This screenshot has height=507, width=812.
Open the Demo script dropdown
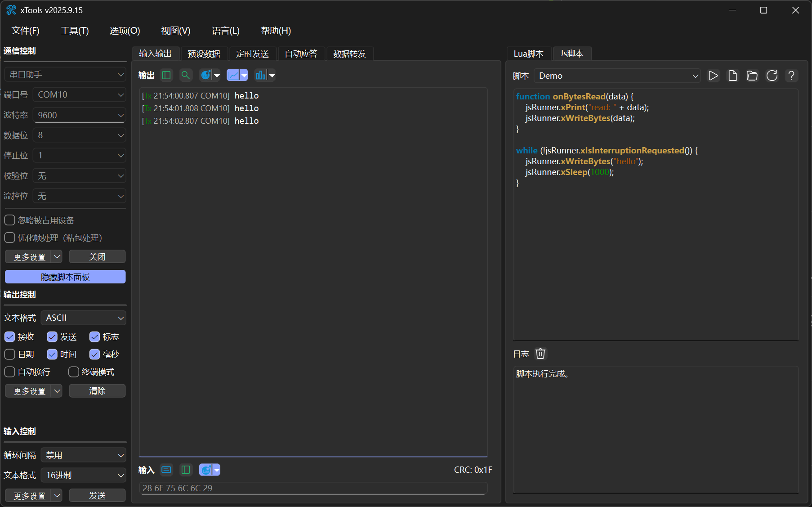tap(618, 76)
